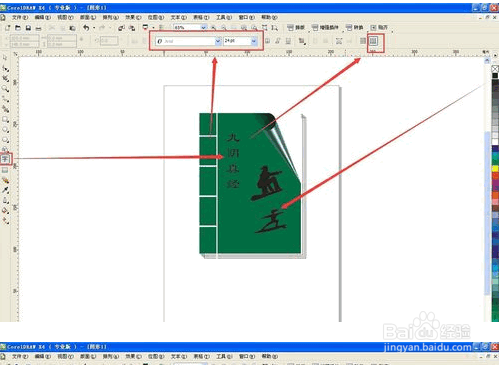Pick the yellow swatch in palette
500x365 pixels.
pyautogui.click(x=495, y=169)
